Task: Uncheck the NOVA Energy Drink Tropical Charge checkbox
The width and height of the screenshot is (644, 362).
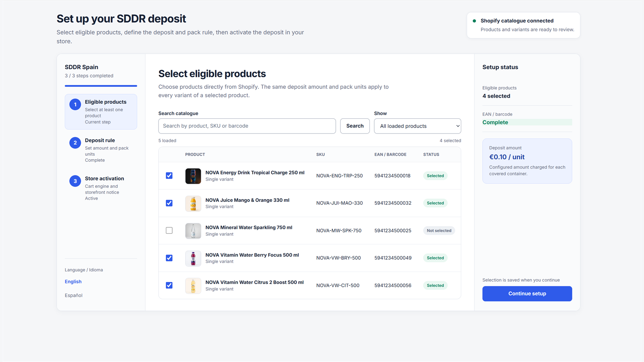Action: 169,176
